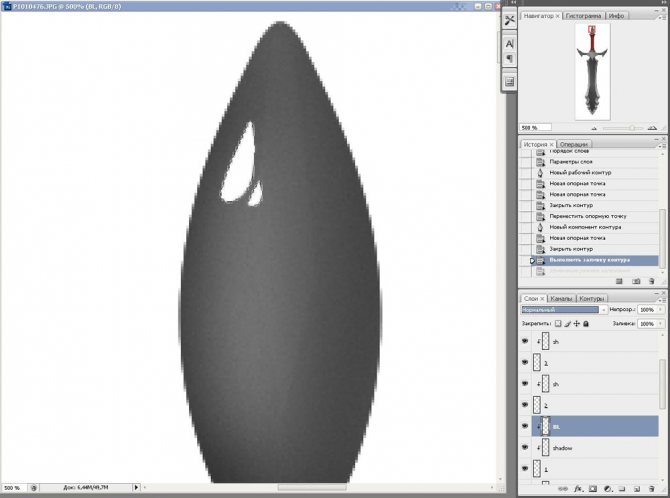
Task: Delete the current history state
Action: point(652,281)
